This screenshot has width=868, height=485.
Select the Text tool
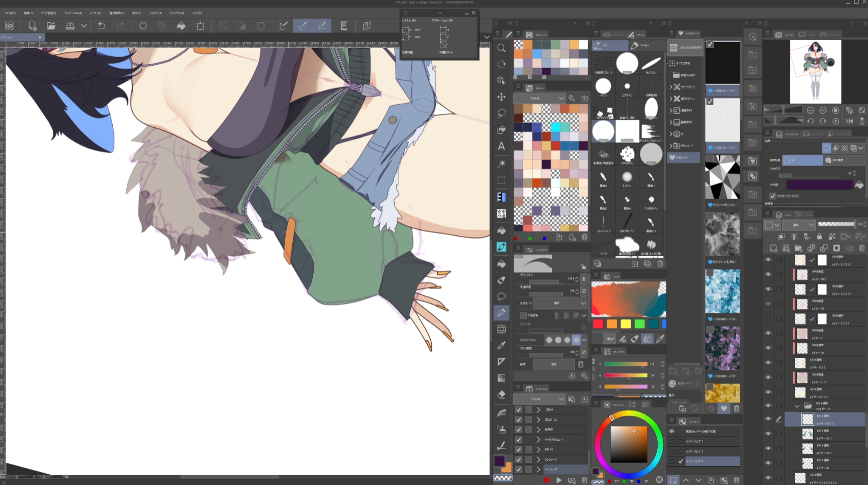501,146
